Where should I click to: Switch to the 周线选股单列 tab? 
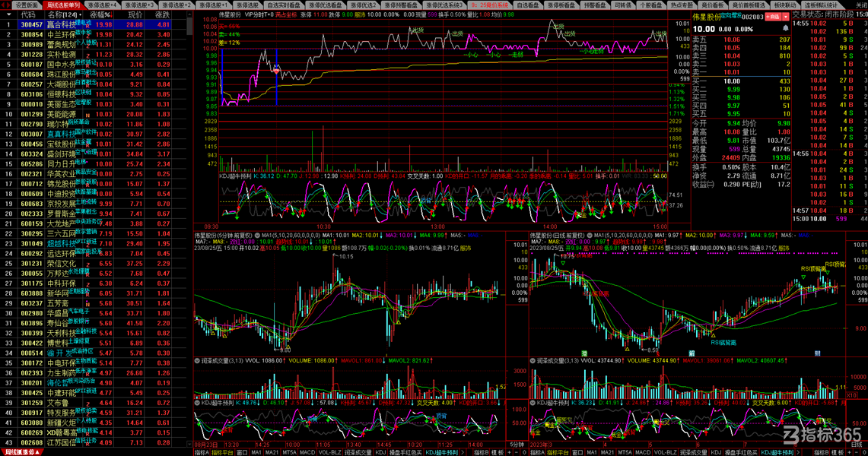tap(63, 5)
